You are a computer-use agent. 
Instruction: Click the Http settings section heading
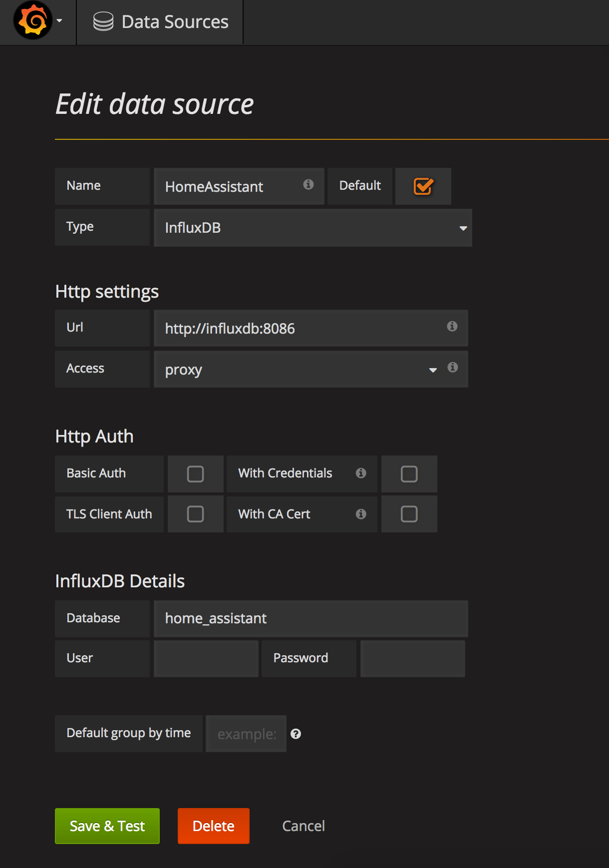click(107, 292)
